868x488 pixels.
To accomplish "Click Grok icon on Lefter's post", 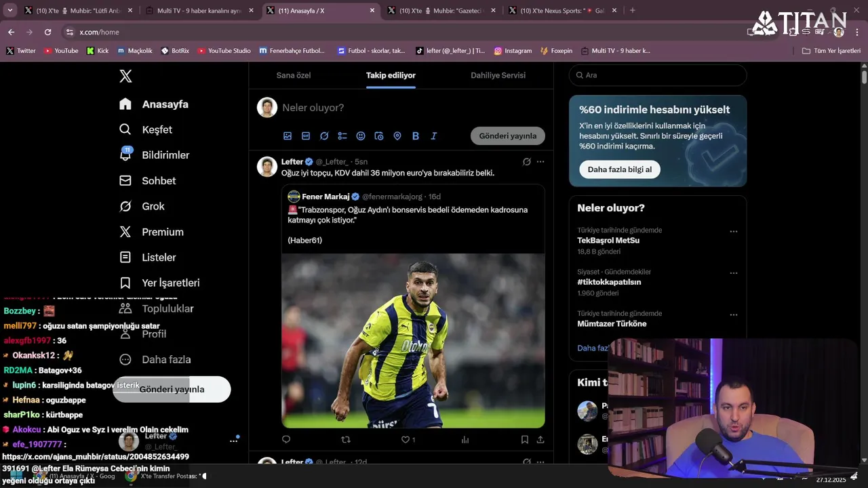I will click(x=527, y=162).
